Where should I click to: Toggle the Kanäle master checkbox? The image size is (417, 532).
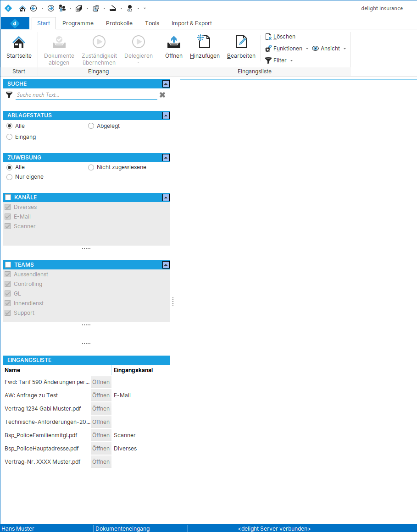point(7,197)
